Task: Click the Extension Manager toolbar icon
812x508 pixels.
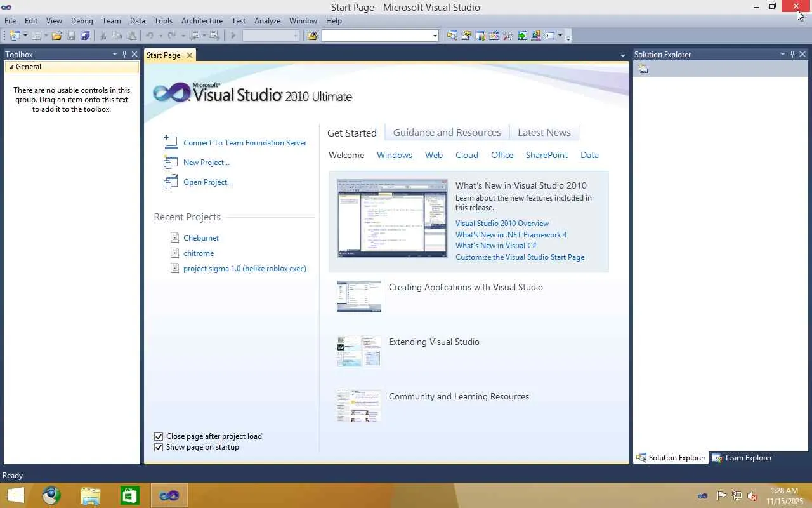Action: (x=536, y=36)
